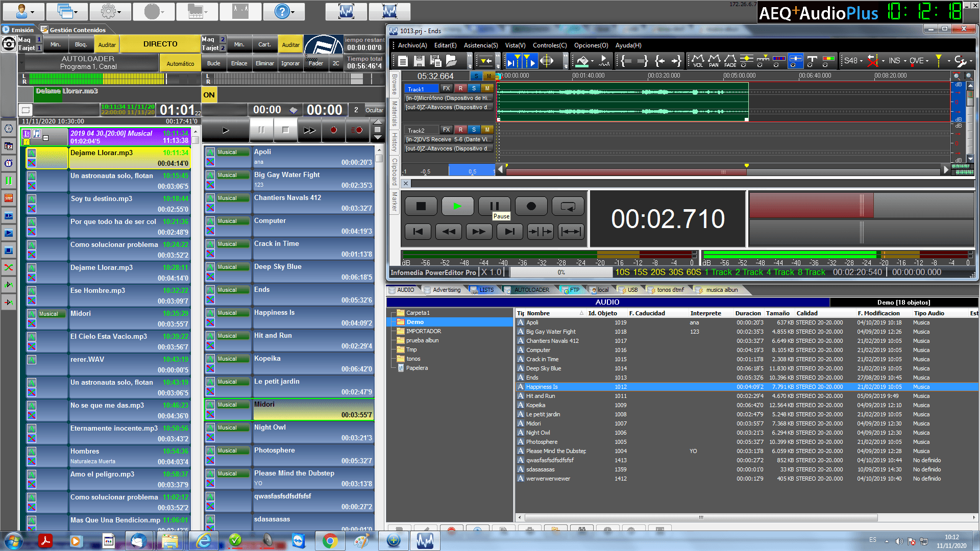
Task: Click the go-to-start button in PowerEditor transport
Action: pyautogui.click(x=418, y=232)
